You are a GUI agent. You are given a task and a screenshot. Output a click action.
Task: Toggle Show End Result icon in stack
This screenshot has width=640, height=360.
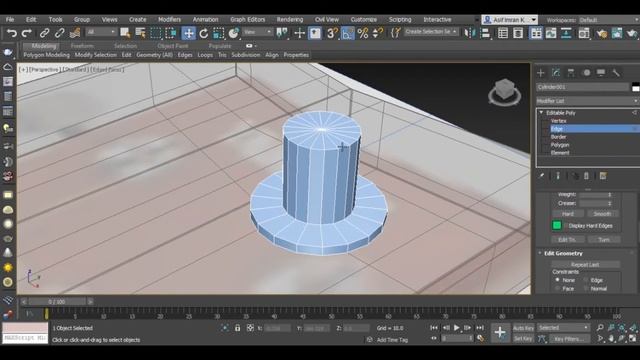(x=558, y=176)
